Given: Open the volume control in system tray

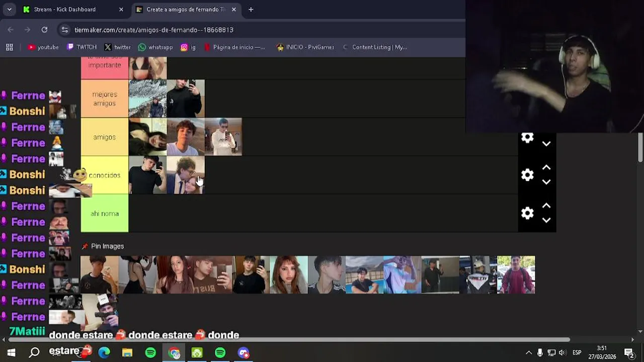Looking at the screenshot, I should click(x=562, y=352).
